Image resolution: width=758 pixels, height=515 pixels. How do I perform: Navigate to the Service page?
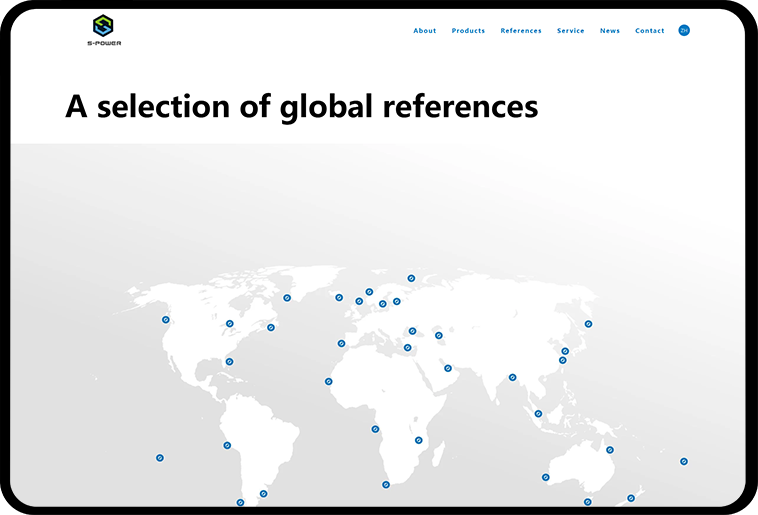click(571, 31)
